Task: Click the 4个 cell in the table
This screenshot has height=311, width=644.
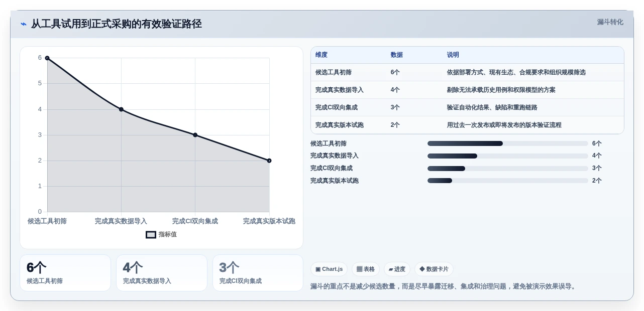Action: [395, 90]
